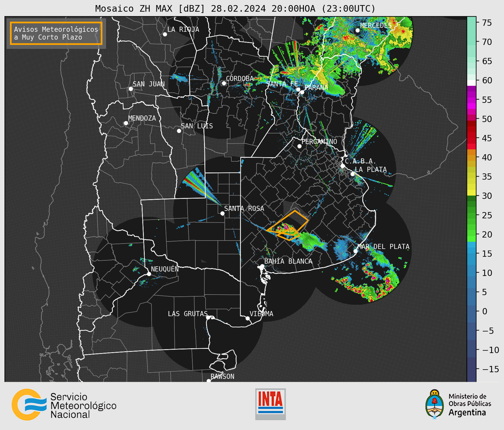Click the dark red 50 dBZ color band

pyautogui.click(x=471, y=123)
